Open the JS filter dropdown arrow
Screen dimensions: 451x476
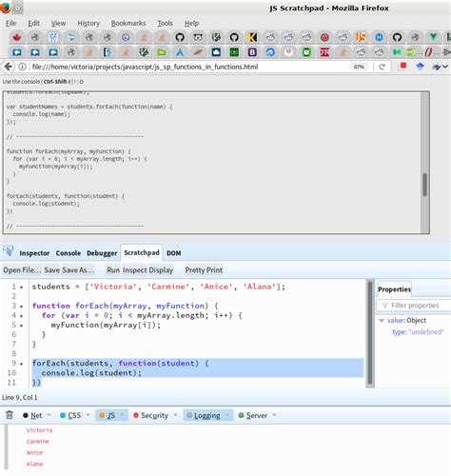(x=122, y=415)
